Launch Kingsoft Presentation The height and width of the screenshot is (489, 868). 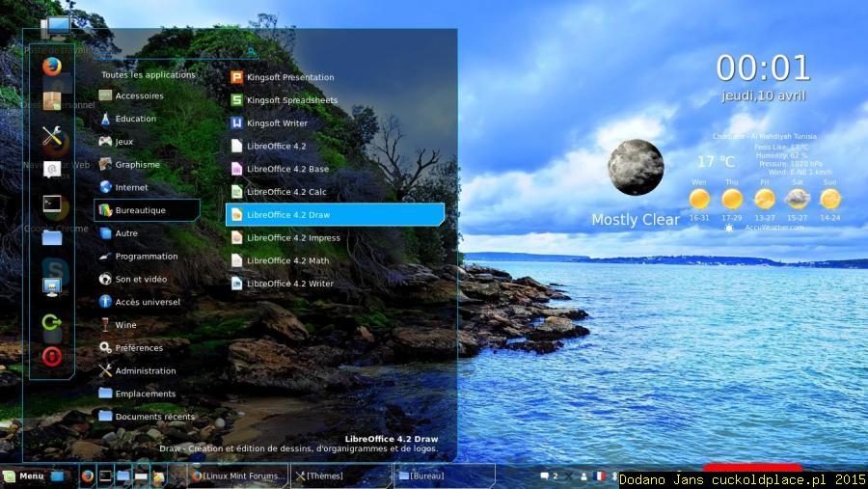pos(289,77)
